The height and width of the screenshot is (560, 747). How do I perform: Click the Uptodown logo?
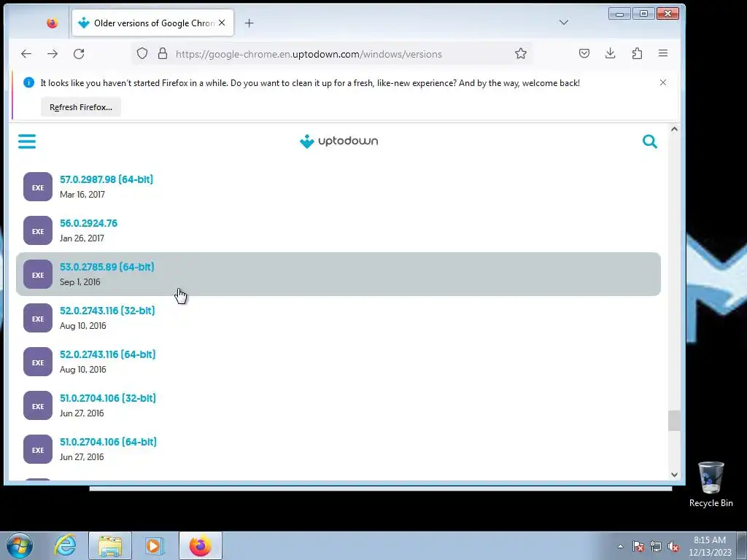(x=338, y=141)
